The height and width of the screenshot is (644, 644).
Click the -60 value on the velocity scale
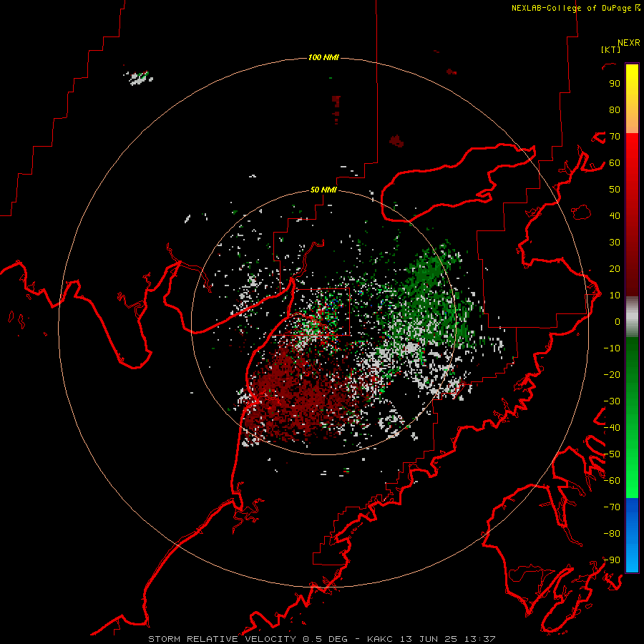pyautogui.click(x=612, y=481)
